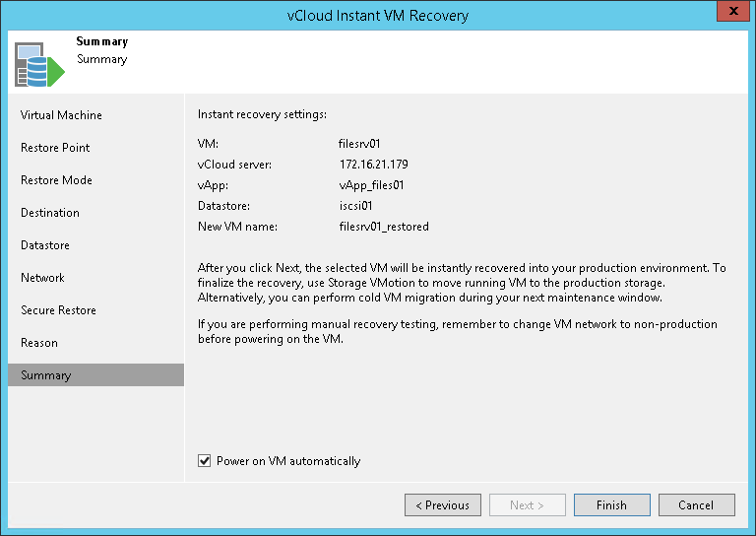Image resolution: width=756 pixels, height=536 pixels.
Task: Click the vCloud server address 172.16.21.179
Action: pos(374,165)
